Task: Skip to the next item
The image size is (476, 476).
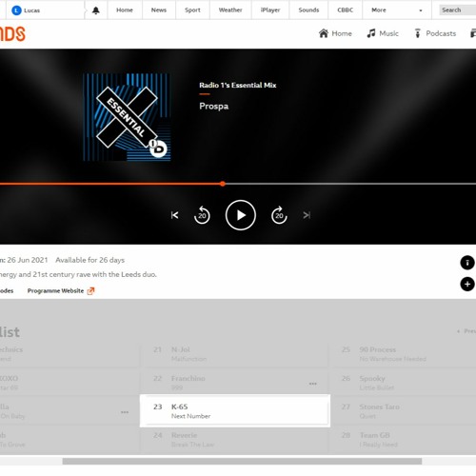Action: click(x=307, y=215)
